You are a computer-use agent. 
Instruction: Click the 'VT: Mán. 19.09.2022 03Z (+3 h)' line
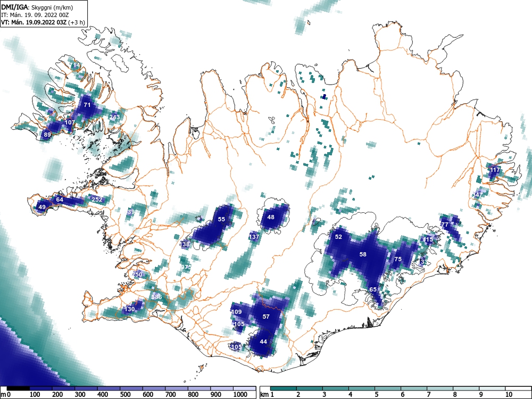[43, 22]
